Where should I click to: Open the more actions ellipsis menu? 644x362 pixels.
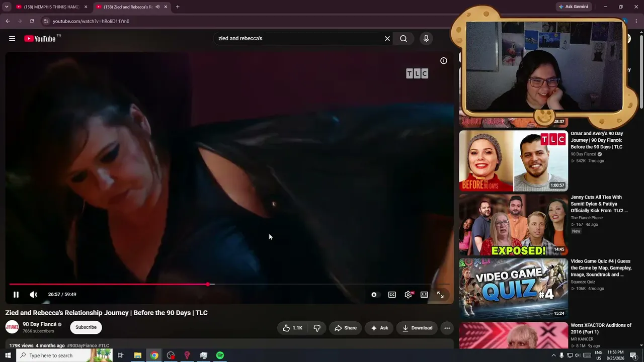click(x=447, y=328)
